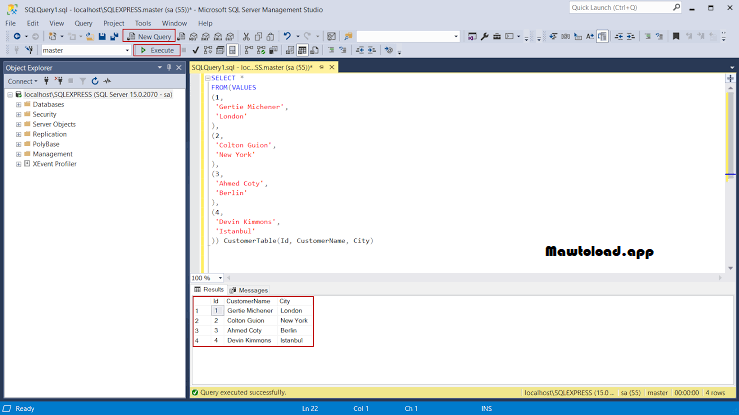Screen dimensions: 739x415
Task: Click the Paste clipboard icon
Action: tap(271, 36)
